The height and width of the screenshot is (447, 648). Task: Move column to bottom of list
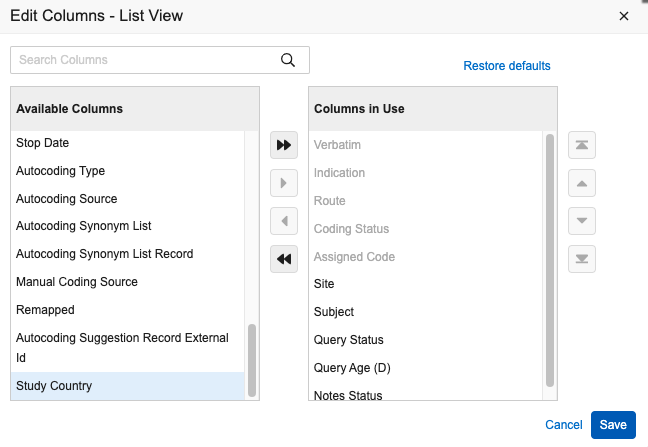tap(581, 259)
